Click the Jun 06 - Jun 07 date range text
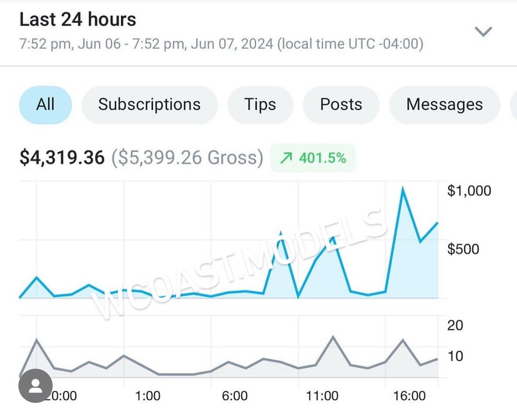The width and height of the screenshot is (517, 420). coord(221,44)
